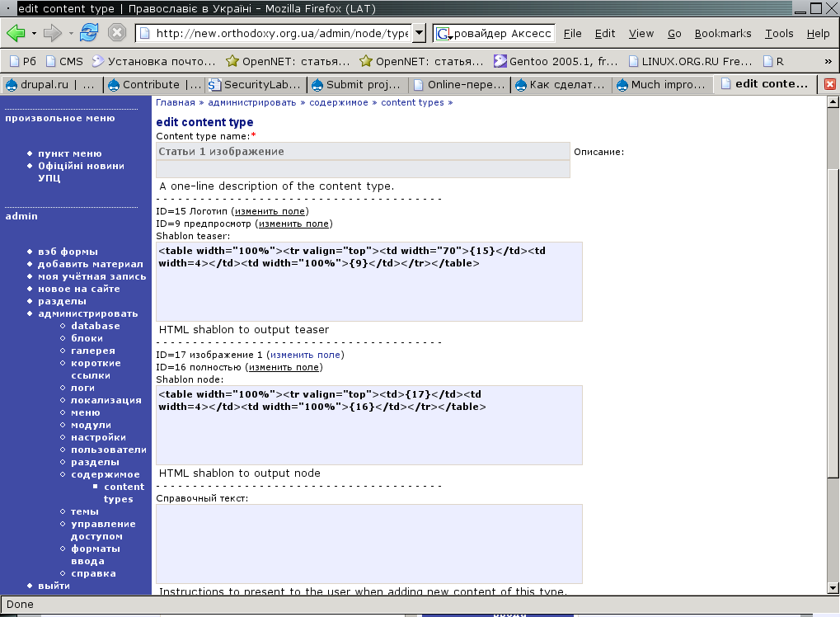The width and height of the screenshot is (840, 617).
Task: Click the green Back arrow button
Action: pos(16,33)
